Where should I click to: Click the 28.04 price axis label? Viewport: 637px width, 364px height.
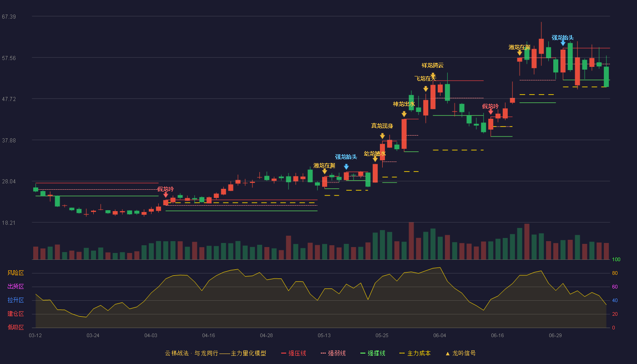(x=9, y=182)
